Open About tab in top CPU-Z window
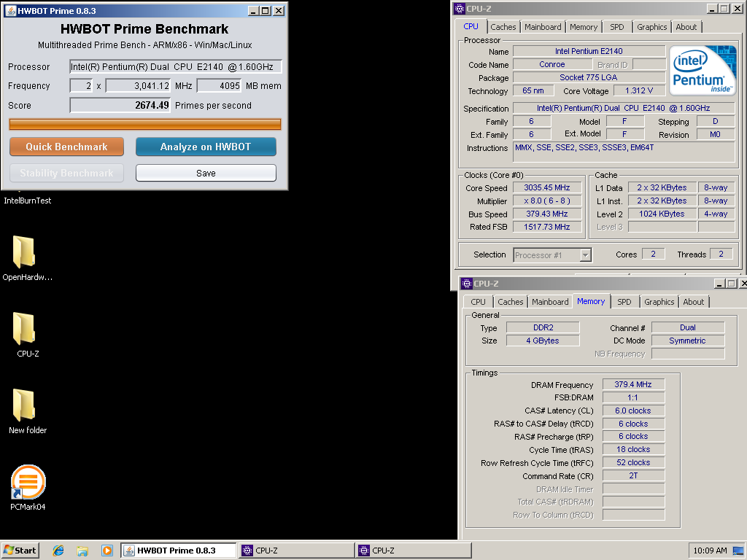The height and width of the screenshot is (560, 747). (x=686, y=27)
